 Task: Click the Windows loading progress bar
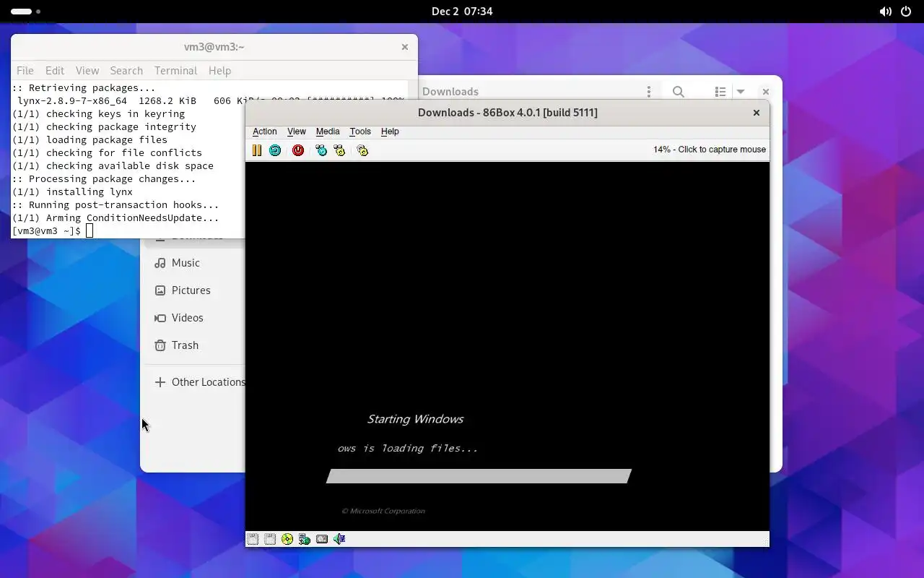(479, 476)
